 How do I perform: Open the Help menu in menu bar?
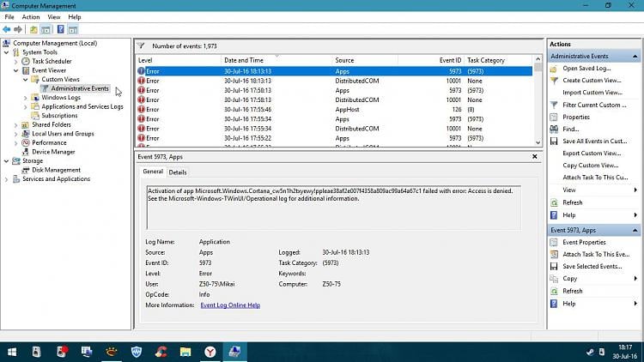coord(75,17)
